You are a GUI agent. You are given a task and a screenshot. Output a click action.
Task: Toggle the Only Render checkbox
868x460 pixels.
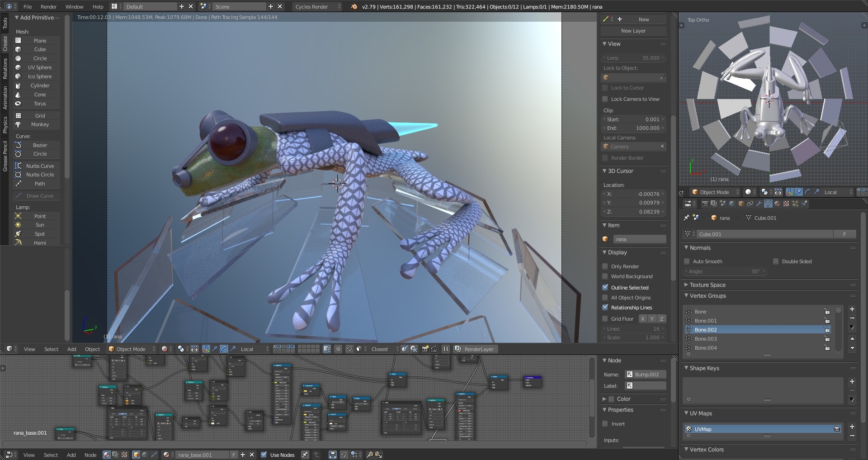(x=605, y=266)
